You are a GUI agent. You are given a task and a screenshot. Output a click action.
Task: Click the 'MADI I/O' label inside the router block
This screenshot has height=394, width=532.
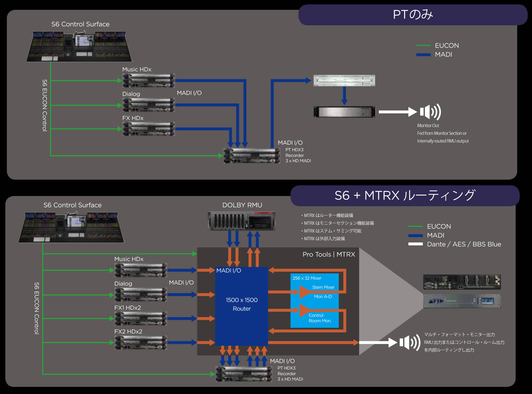pyautogui.click(x=229, y=271)
